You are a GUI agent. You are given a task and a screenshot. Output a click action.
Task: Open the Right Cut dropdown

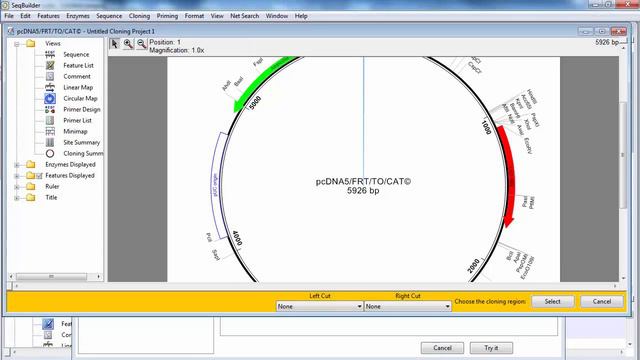coord(407,306)
